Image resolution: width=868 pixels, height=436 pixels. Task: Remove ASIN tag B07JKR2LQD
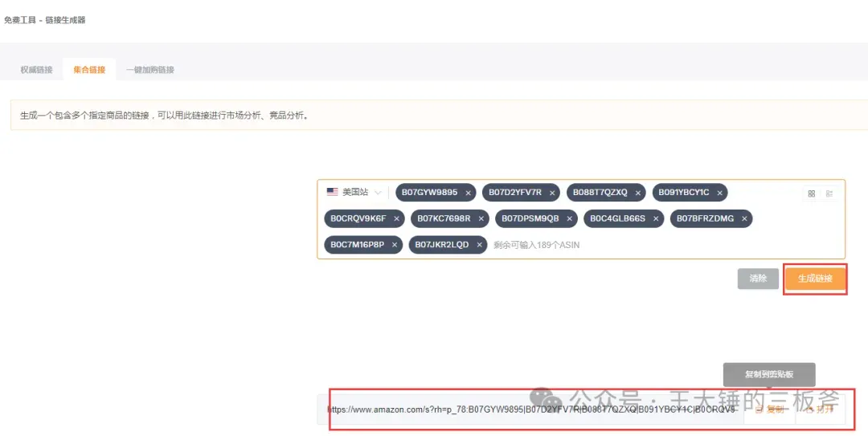(x=479, y=245)
